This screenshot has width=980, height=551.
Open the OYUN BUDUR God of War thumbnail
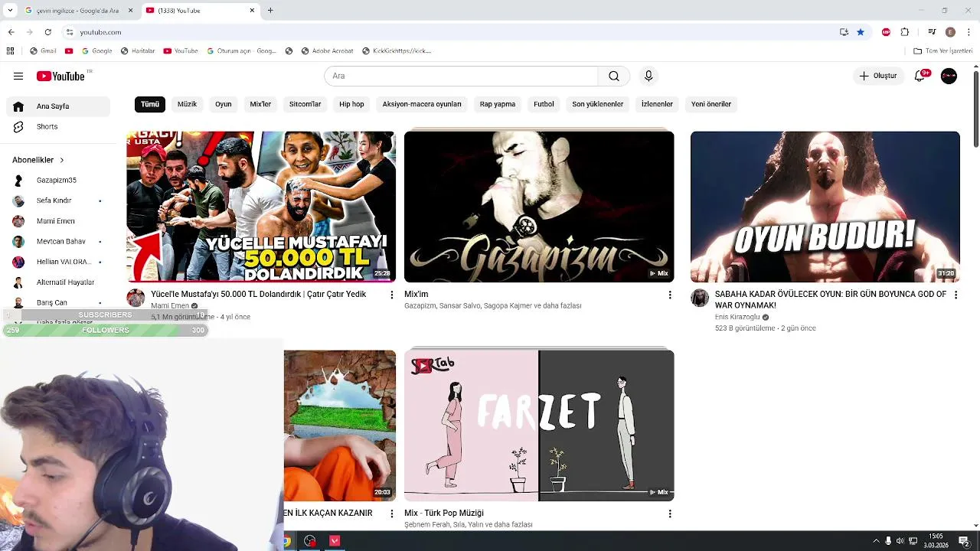click(x=825, y=207)
